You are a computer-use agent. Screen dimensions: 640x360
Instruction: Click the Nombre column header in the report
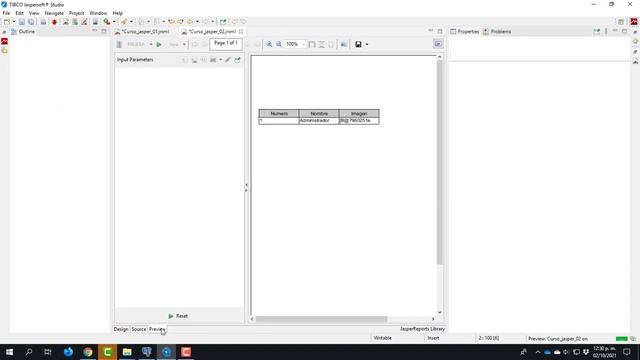pyautogui.click(x=319, y=113)
